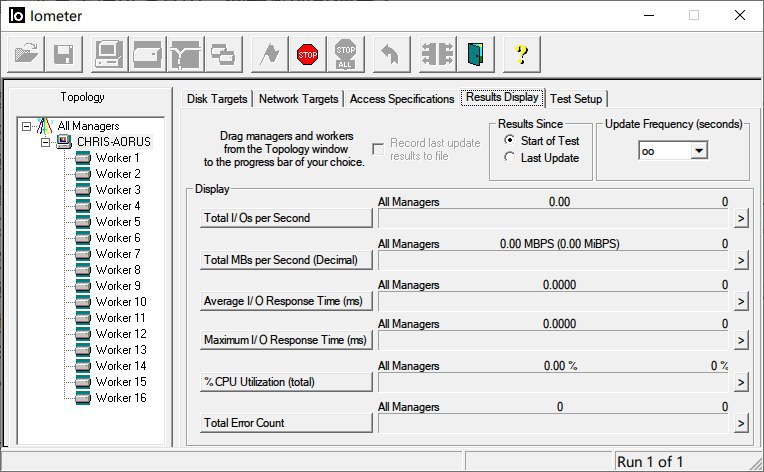Open detail arrow for Total I/Os row

click(741, 219)
